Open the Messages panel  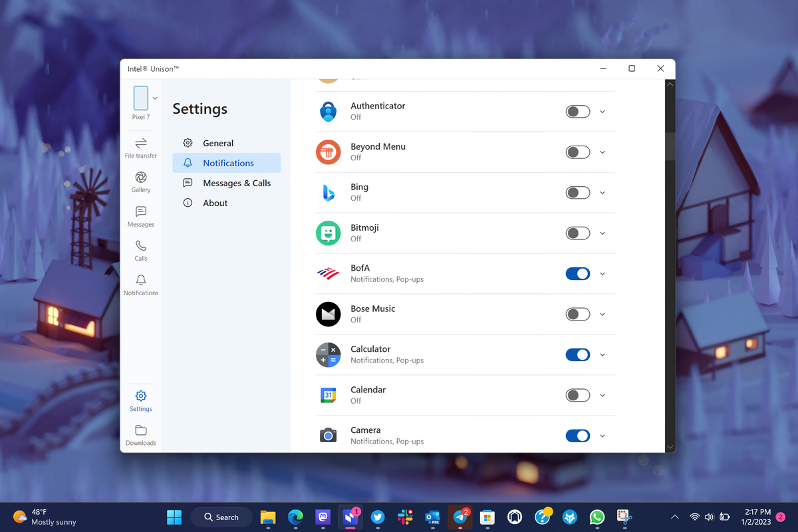click(140, 217)
